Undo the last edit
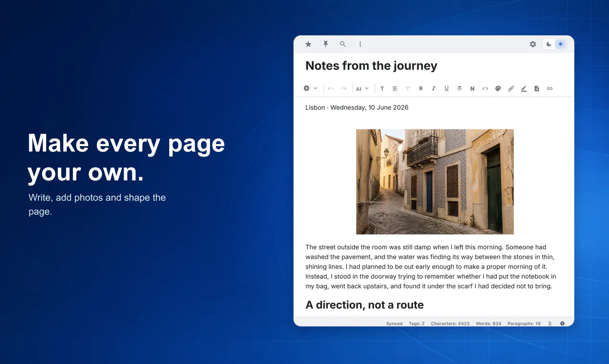Viewport: 609px width, 364px height. pos(331,89)
